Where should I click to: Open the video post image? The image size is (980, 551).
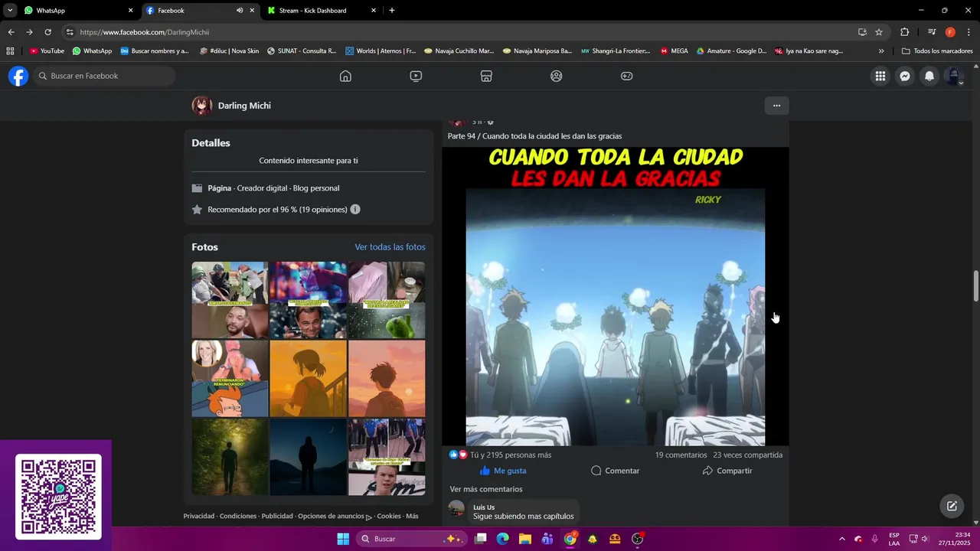click(x=616, y=296)
